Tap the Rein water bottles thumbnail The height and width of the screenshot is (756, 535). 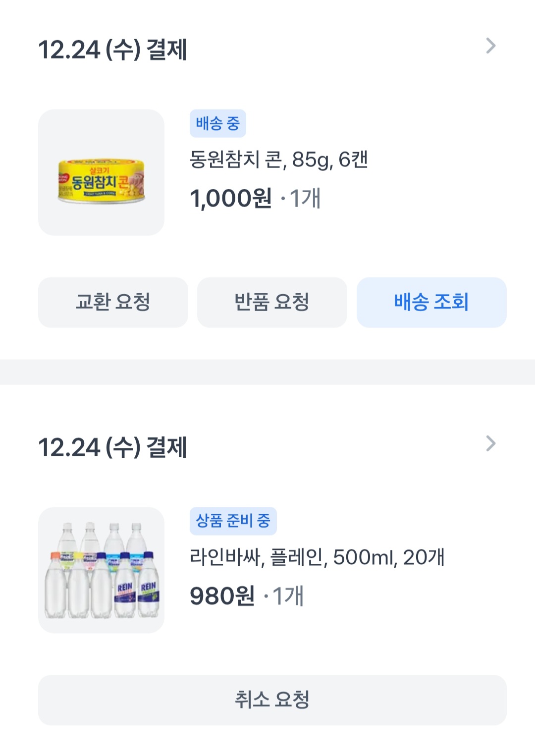coord(101,570)
